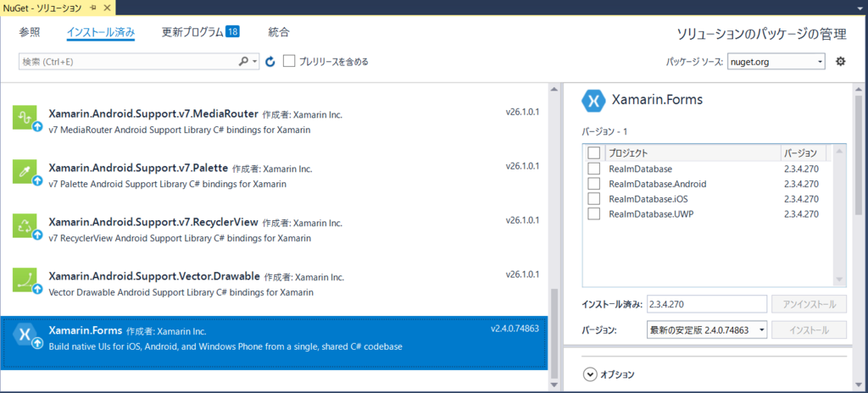Click the Palette package eyedropper icon

25,172
